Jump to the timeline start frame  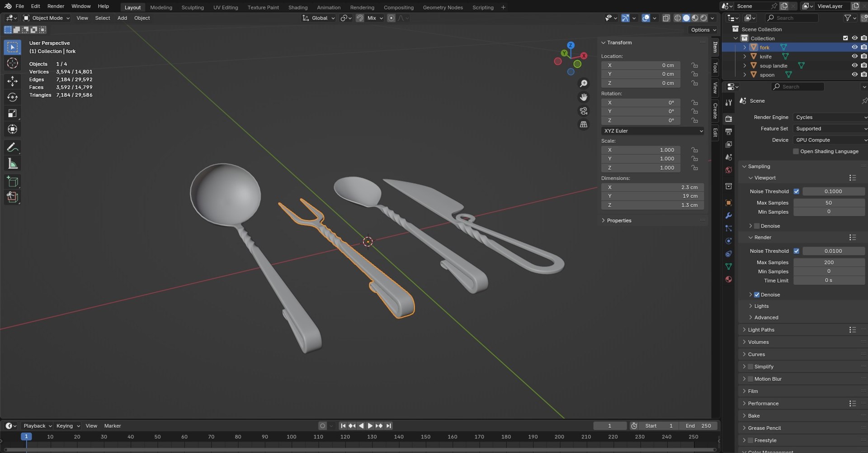[x=343, y=426]
